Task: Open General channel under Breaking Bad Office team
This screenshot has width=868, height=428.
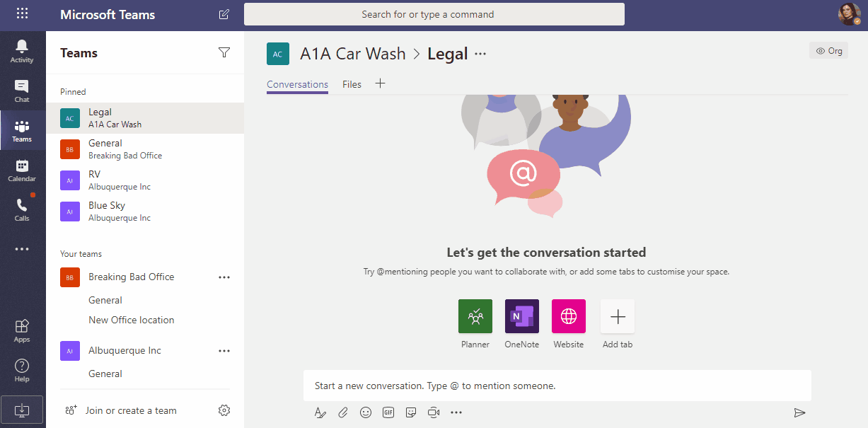Action: coord(105,300)
